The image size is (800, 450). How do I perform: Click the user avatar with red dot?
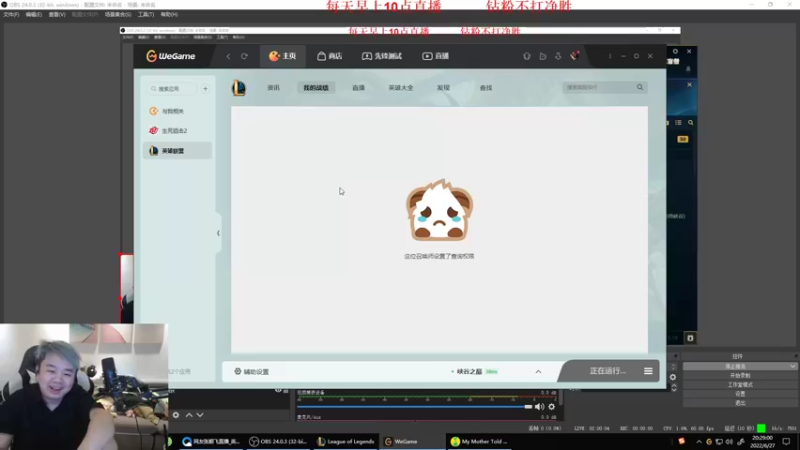[574, 56]
